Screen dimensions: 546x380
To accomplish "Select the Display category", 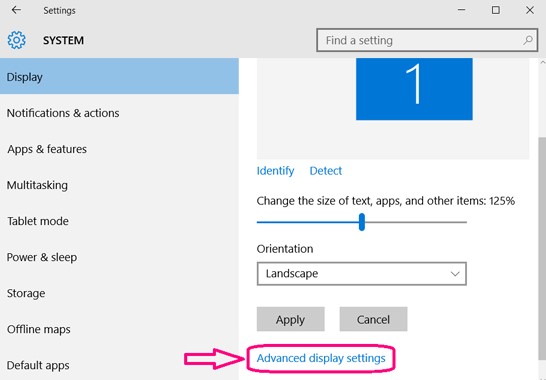I will click(x=119, y=76).
